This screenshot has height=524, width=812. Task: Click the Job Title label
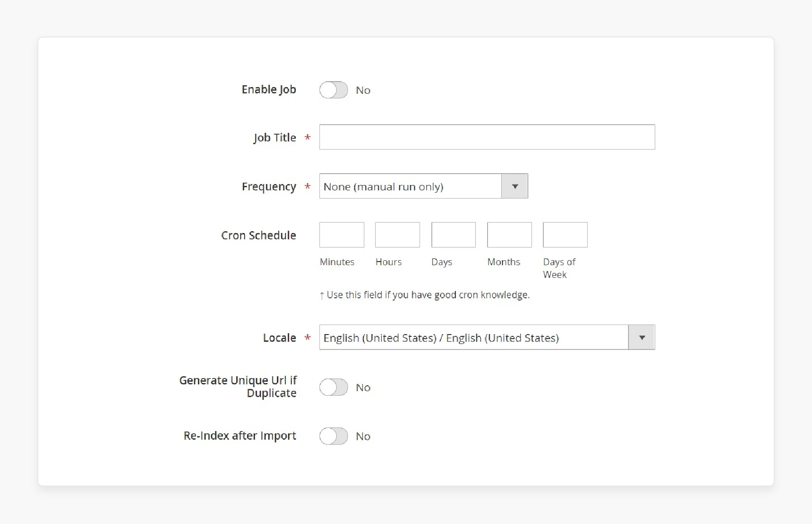click(275, 137)
